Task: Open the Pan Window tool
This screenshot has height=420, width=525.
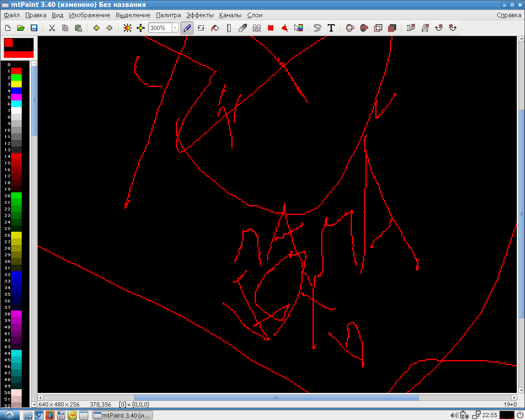Action: (141, 28)
